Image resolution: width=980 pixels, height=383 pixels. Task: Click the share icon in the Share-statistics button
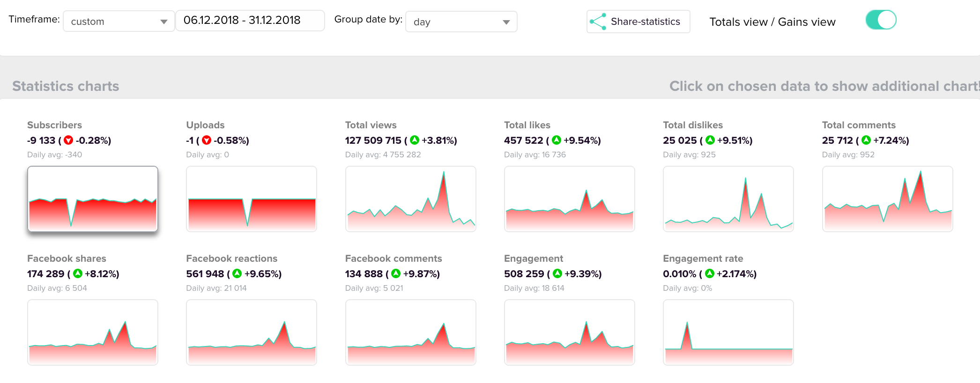[x=598, y=22]
